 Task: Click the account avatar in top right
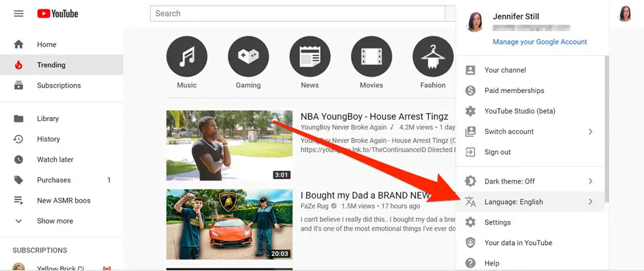click(x=625, y=14)
